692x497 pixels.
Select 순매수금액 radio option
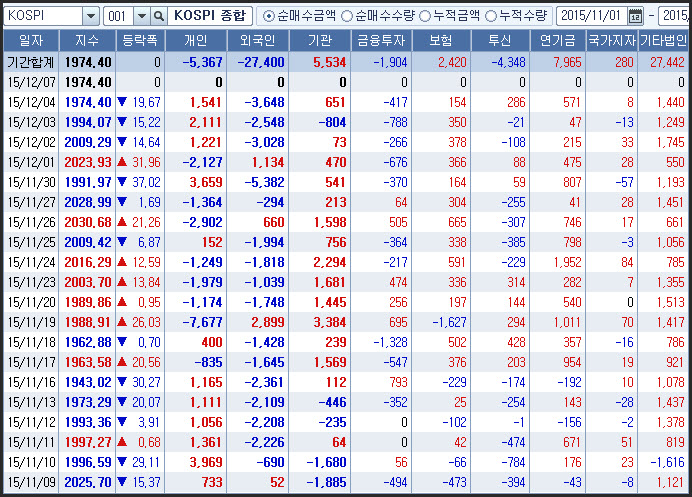[267, 16]
